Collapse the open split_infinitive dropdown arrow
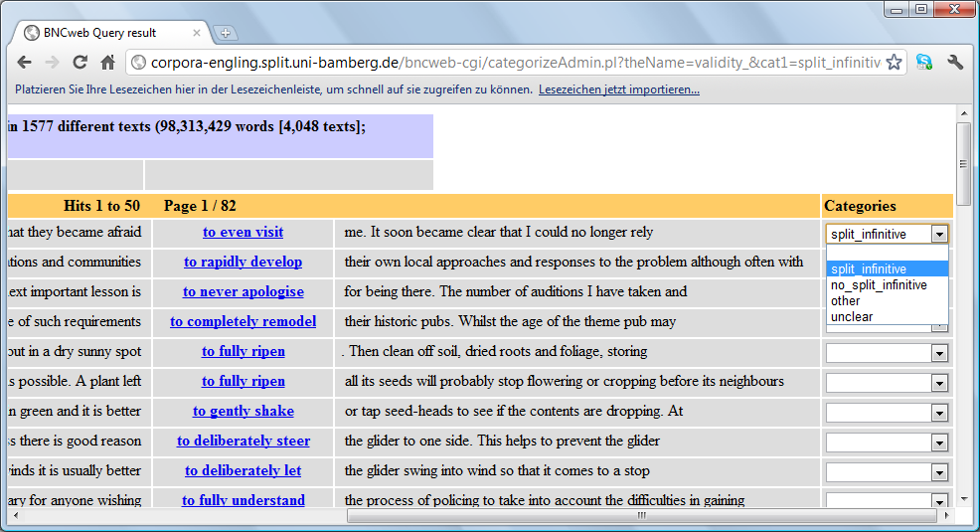The image size is (980, 532). tap(939, 234)
